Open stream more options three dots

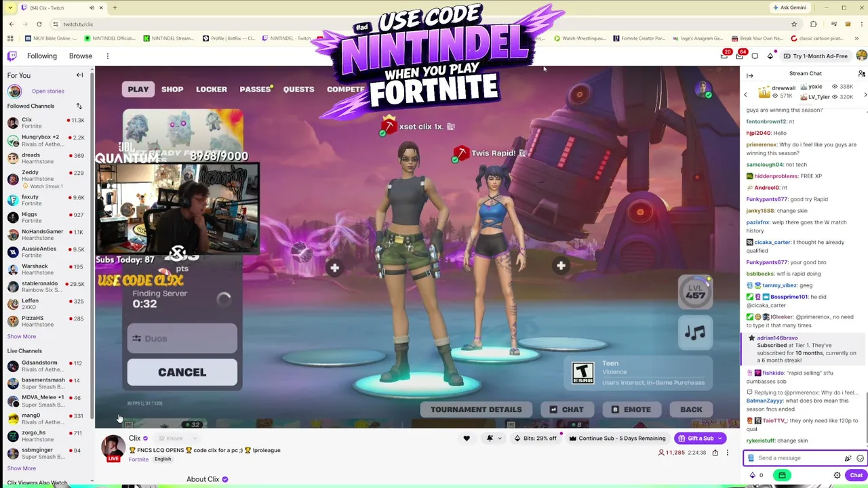(727, 453)
